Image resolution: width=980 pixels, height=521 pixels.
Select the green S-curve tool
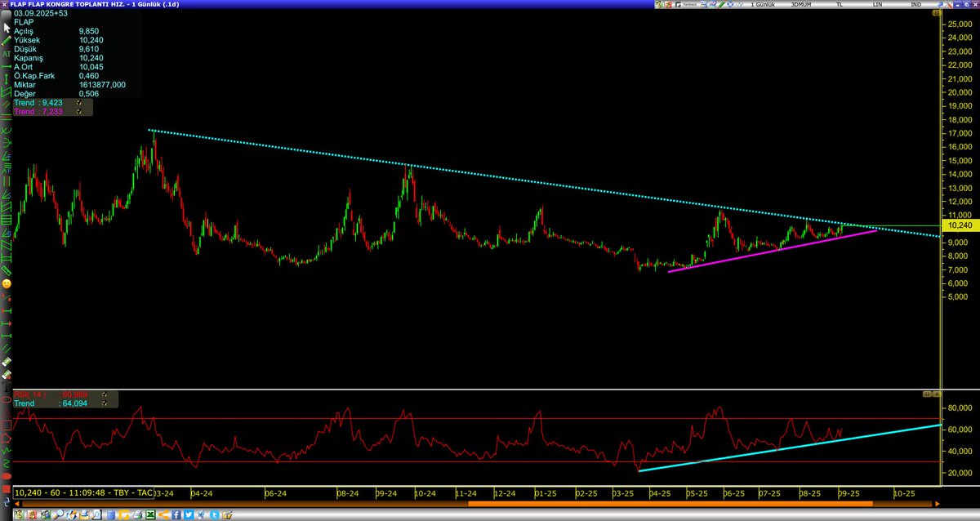click(x=7, y=464)
